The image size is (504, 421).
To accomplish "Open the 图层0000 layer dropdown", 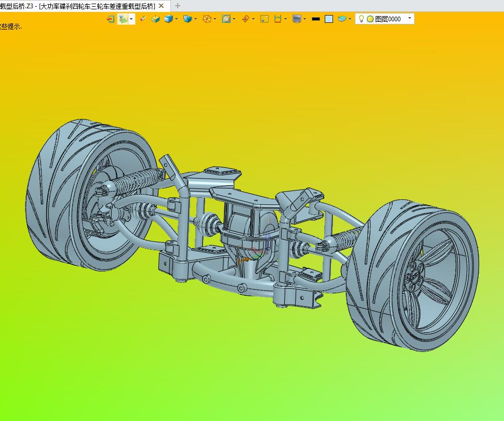I will point(410,18).
